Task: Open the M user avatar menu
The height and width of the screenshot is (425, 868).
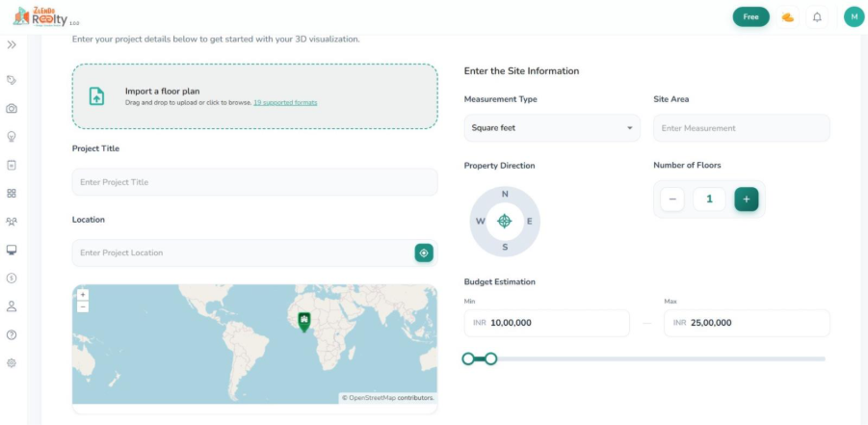Action: tap(855, 16)
